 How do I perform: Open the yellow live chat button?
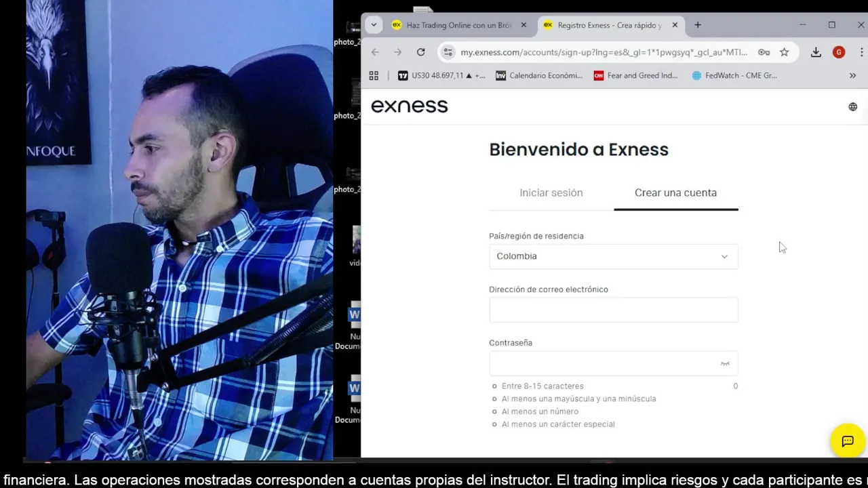tap(848, 441)
